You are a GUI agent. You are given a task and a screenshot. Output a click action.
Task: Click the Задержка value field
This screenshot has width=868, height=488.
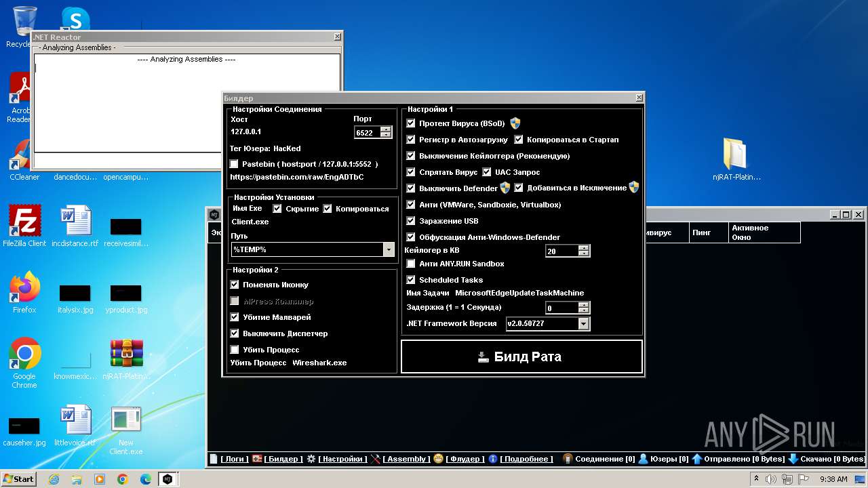tap(562, 308)
